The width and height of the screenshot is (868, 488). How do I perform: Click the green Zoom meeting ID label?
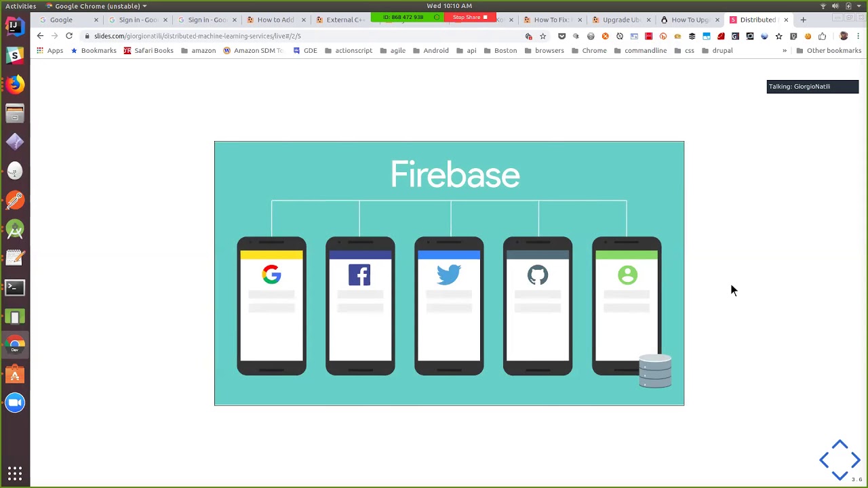click(x=407, y=17)
